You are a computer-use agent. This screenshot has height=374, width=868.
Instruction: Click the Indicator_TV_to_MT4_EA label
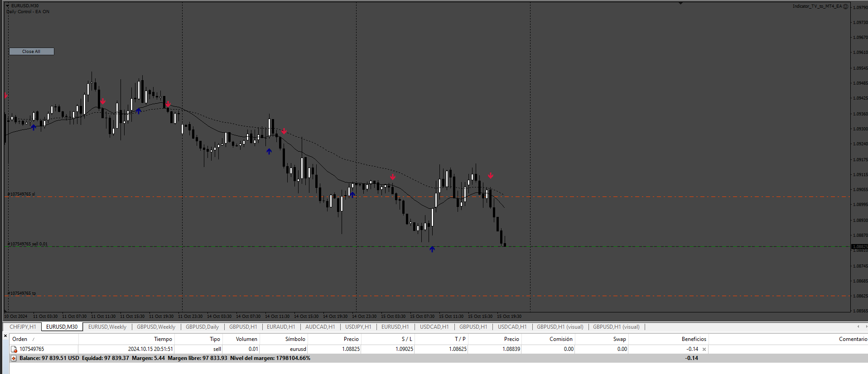coord(817,6)
